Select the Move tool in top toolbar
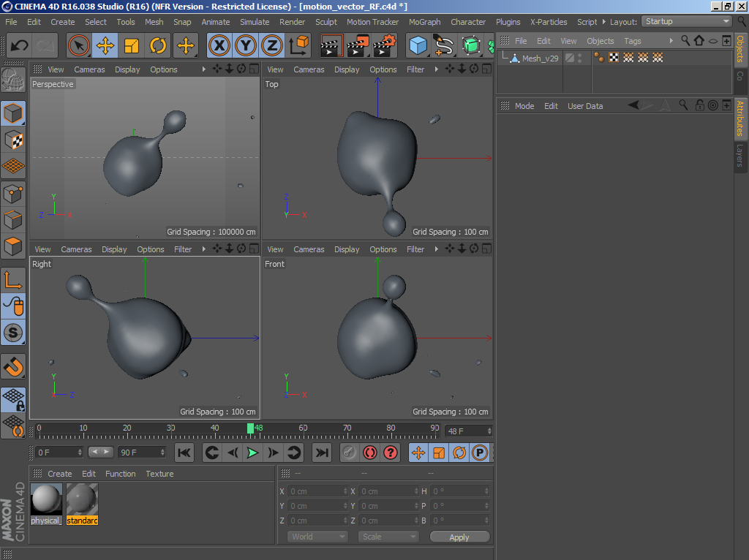Viewport: 749px width, 560px height. [105, 46]
